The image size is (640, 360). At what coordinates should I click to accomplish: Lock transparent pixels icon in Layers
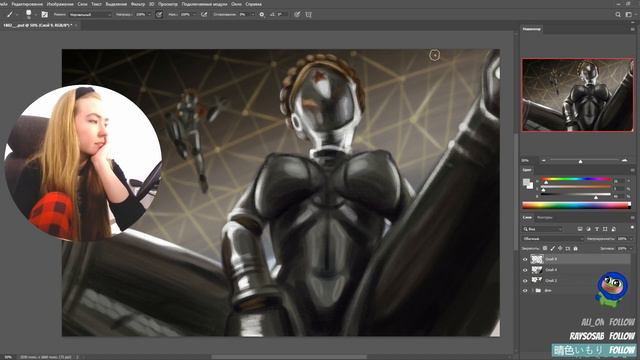pos(545,248)
